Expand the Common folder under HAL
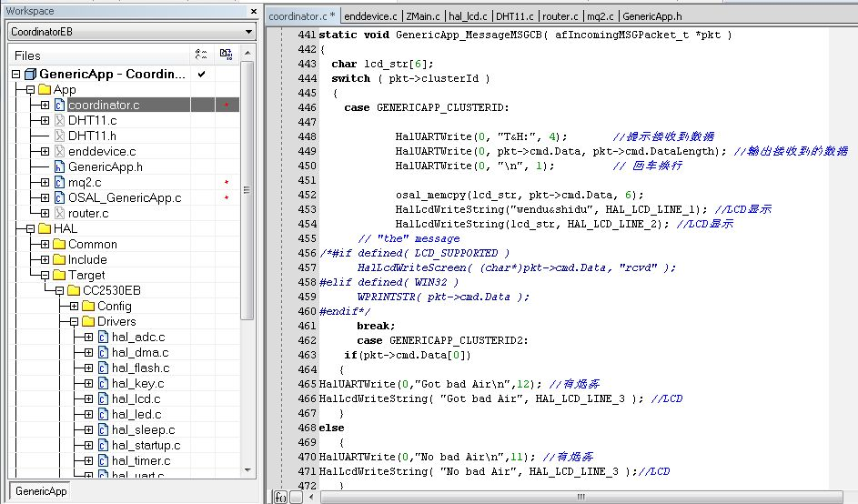858x504 pixels. [x=45, y=245]
